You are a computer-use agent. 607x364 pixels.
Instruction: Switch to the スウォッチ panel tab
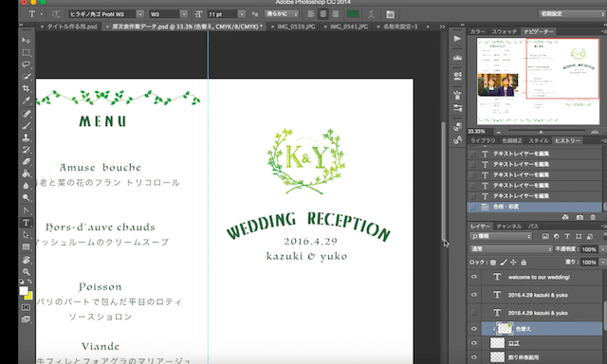click(x=504, y=31)
